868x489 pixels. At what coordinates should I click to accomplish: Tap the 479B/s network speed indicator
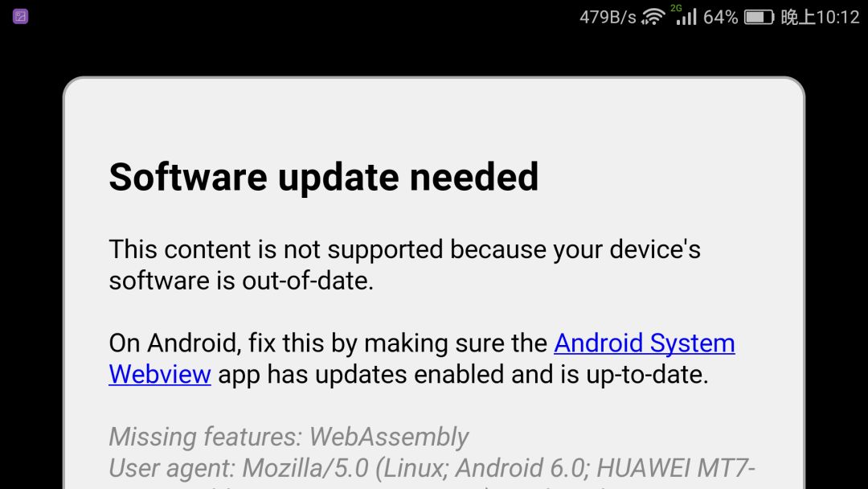(x=608, y=17)
